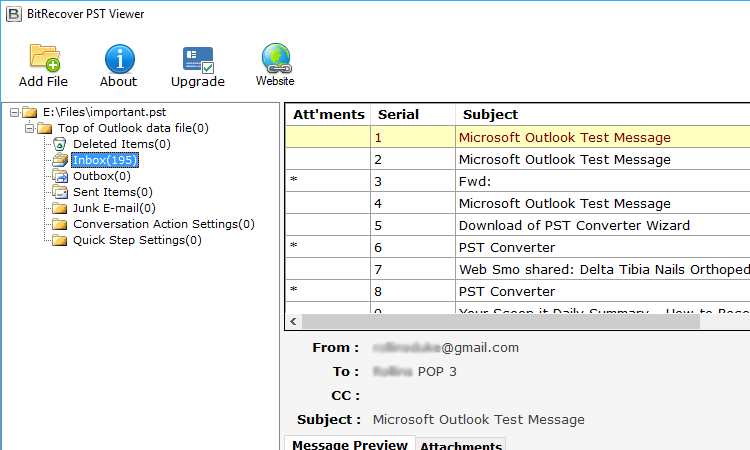The height and width of the screenshot is (450, 750).
Task: Switch to the Attachments tab
Action: (x=461, y=446)
